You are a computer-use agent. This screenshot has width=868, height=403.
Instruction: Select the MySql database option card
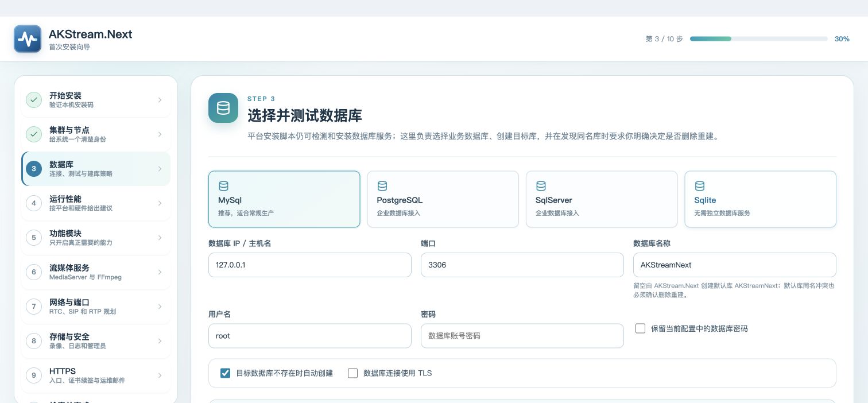pyautogui.click(x=284, y=199)
